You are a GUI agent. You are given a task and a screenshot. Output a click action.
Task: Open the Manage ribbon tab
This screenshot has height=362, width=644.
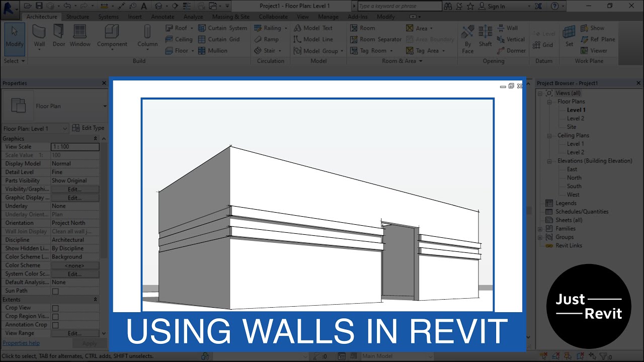pyautogui.click(x=328, y=17)
